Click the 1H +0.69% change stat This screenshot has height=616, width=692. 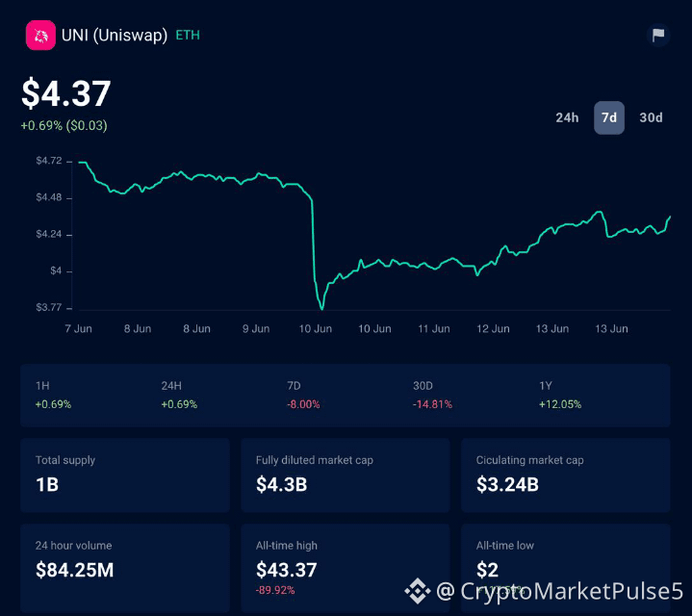click(53, 395)
